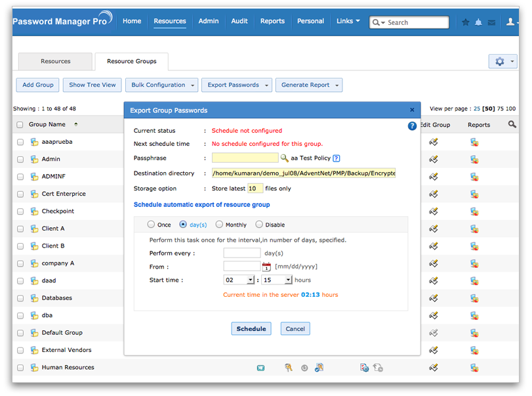The height and width of the screenshot is (396, 532).
Task: Tick the External Vendors checkbox
Action: pyautogui.click(x=20, y=350)
